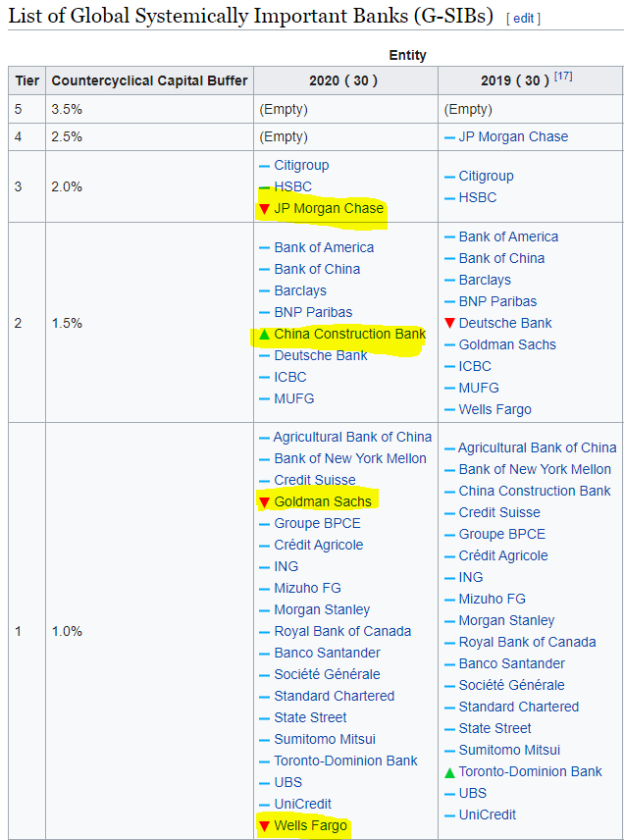Open Banco Santander in 2019 column

[x=512, y=663]
